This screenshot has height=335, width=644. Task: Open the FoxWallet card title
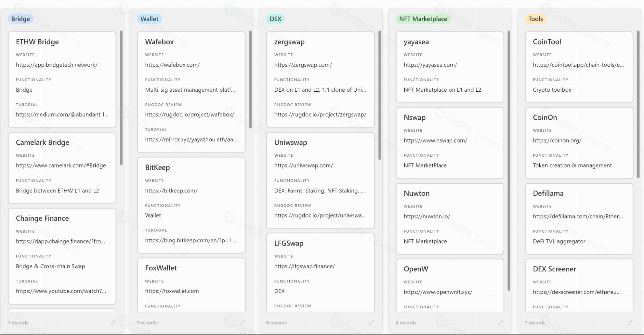coord(161,268)
